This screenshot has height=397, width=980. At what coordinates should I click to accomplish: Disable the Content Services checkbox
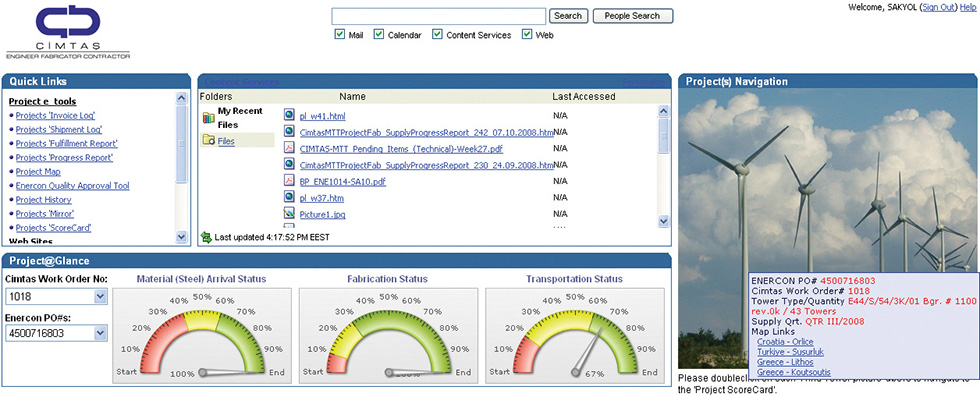438,34
